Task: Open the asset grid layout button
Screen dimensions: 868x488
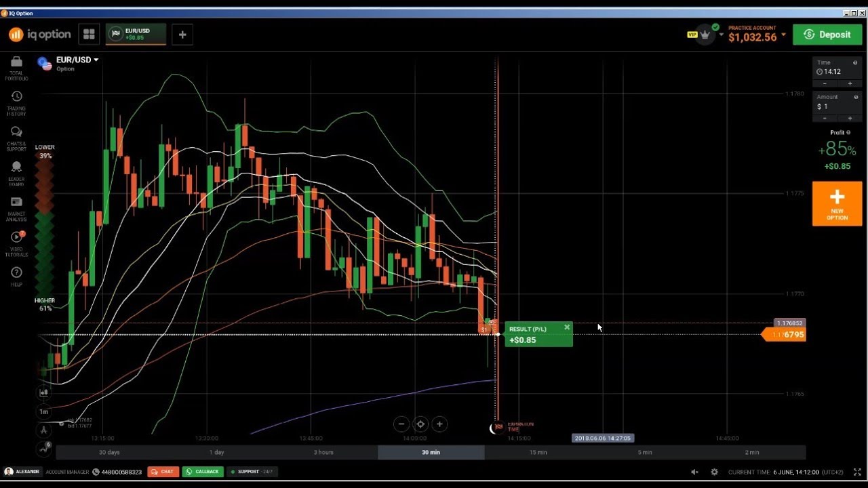Action: 89,35
